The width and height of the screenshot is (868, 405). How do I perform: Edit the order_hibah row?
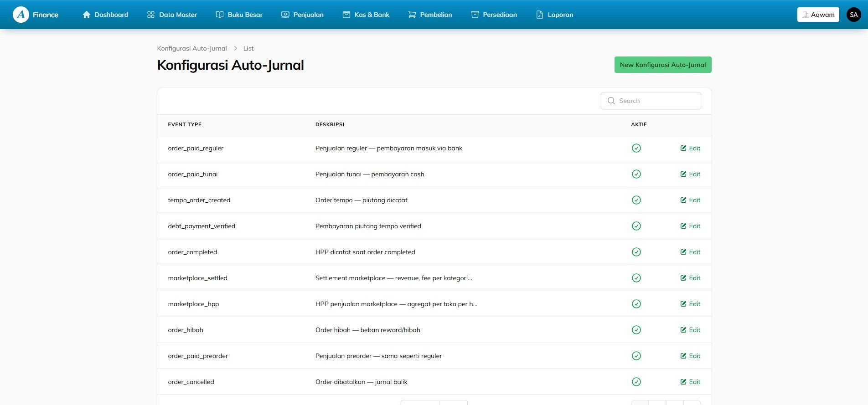pos(690,330)
